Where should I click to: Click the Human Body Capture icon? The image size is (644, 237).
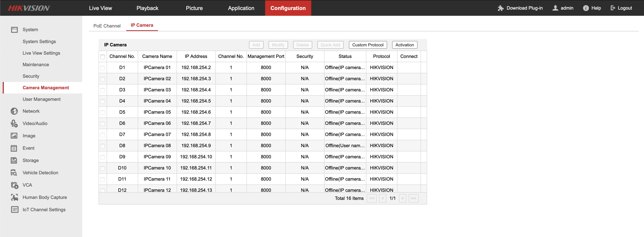[14, 197]
